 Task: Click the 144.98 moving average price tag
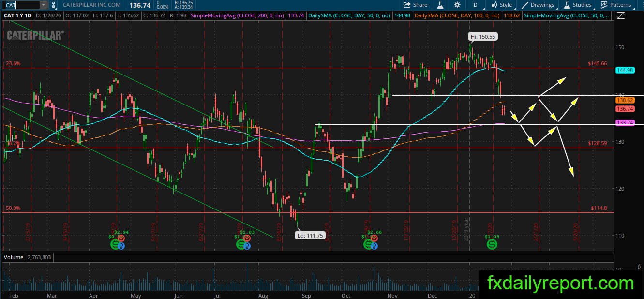coord(625,70)
